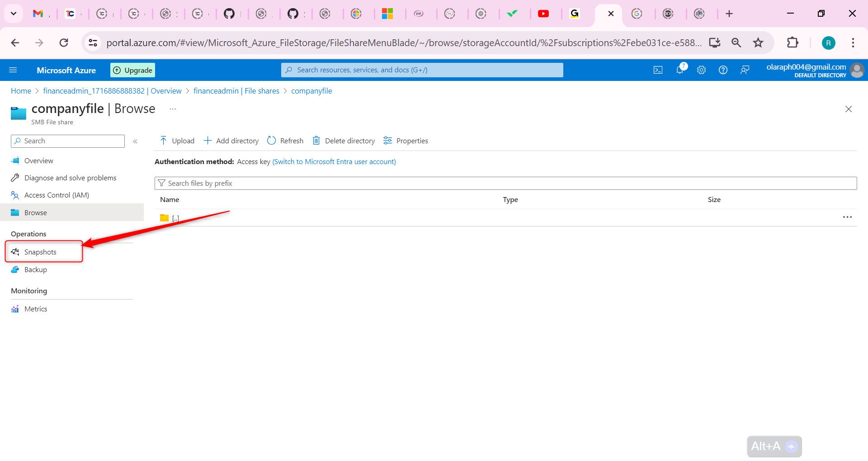Click the companyfile breadcrumb link
Screen dimensions: 868x461
pyautogui.click(x=311, y=91)
